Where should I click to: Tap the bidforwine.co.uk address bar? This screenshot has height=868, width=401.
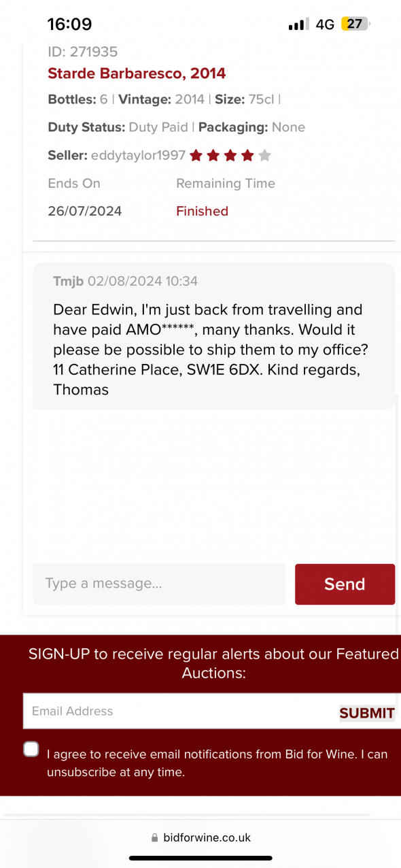coord(201,838)
